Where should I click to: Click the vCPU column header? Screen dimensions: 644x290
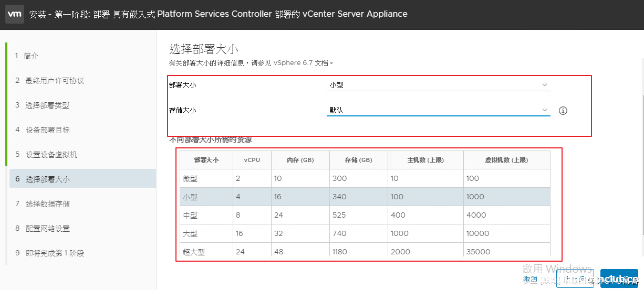[252, 160]
